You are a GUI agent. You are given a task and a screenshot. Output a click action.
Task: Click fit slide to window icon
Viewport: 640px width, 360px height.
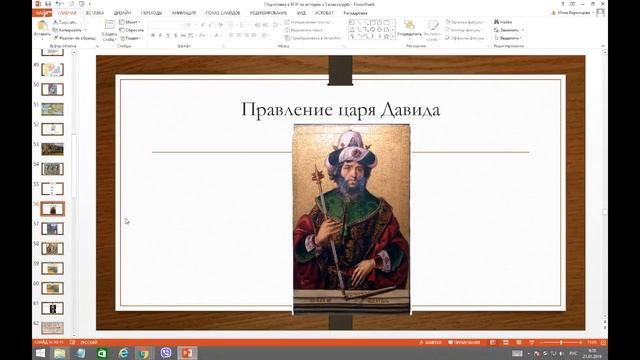point(603,342)
